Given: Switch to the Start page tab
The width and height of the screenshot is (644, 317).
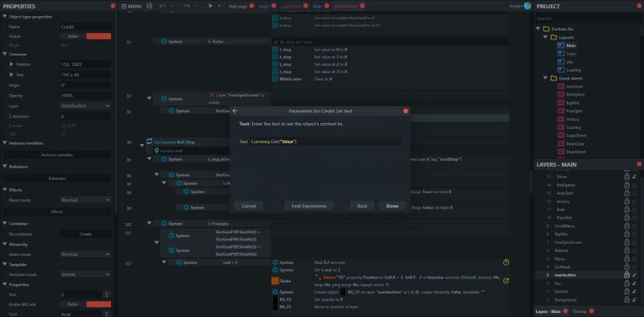Looking at the screenshot, I should click(238, 6).
